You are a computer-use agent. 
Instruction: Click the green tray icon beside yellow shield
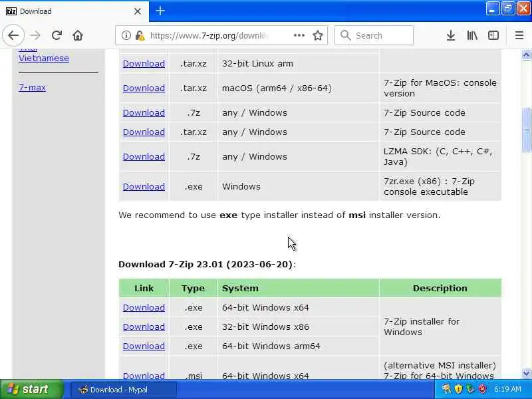click(x=470, y=389)
